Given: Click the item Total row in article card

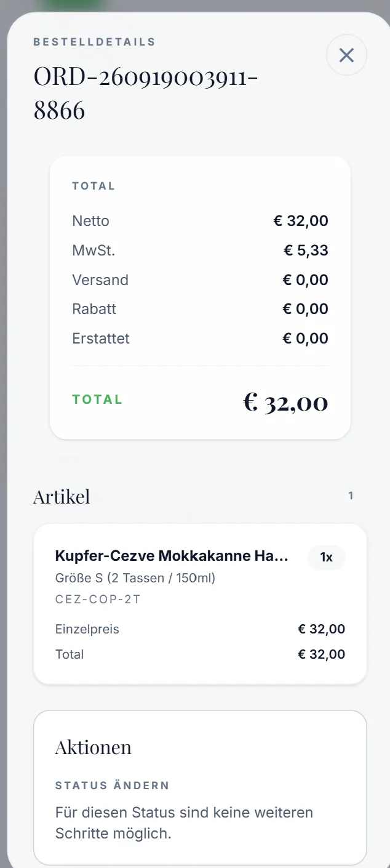Looking at the screenshot, I should [x=200, y=654].
